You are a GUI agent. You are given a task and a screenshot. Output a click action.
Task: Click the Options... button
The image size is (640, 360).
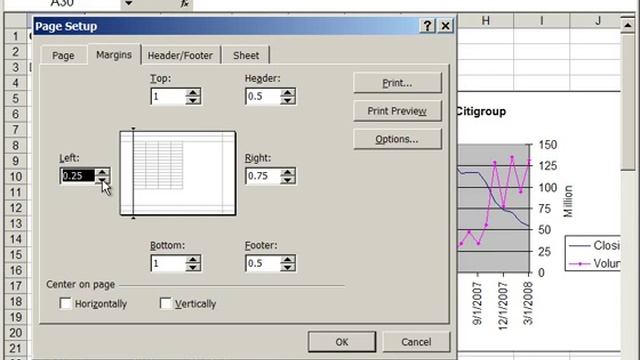pos(397,139)
